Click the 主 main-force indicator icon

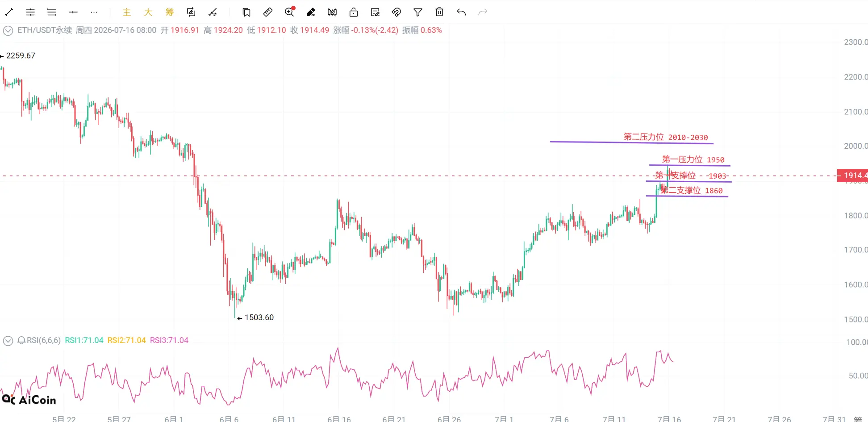(127, 12)
